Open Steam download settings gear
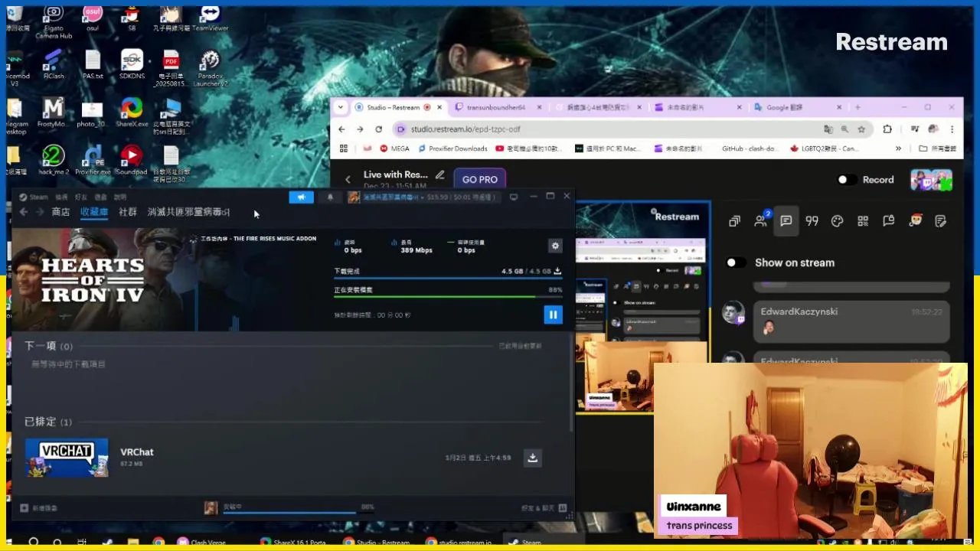980x551 pixels. (x=555, y=246)
